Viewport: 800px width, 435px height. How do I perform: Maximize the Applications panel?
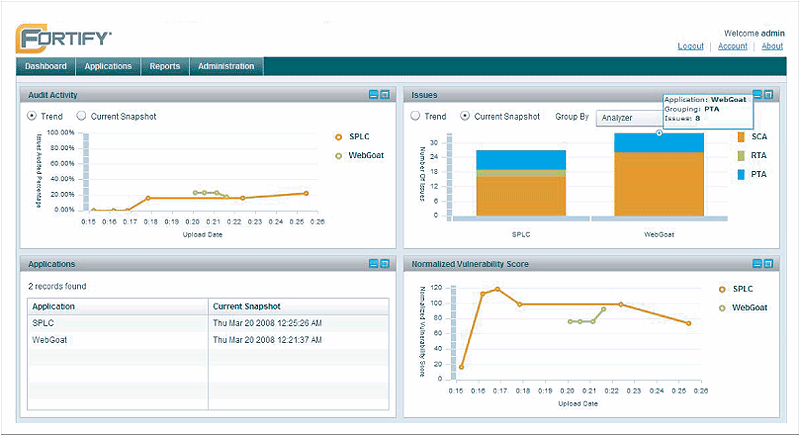385,264
